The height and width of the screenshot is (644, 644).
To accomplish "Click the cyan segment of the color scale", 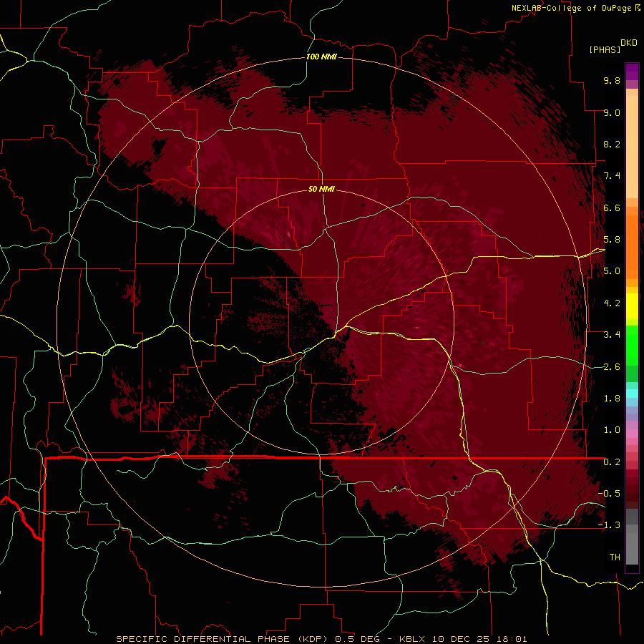I will click(x=632, y=394).
